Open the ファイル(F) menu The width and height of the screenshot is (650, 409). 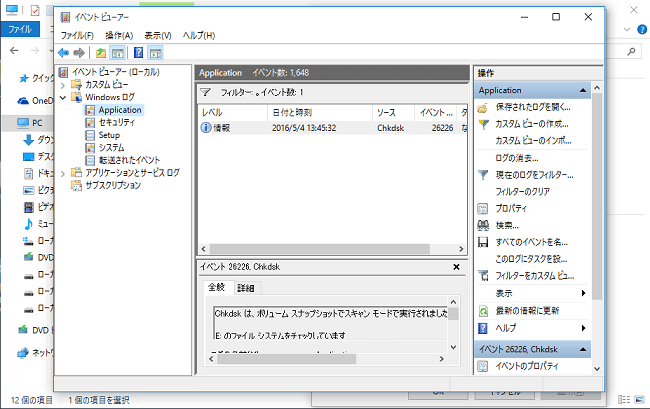pyautogui.click(x=77, y=36)
